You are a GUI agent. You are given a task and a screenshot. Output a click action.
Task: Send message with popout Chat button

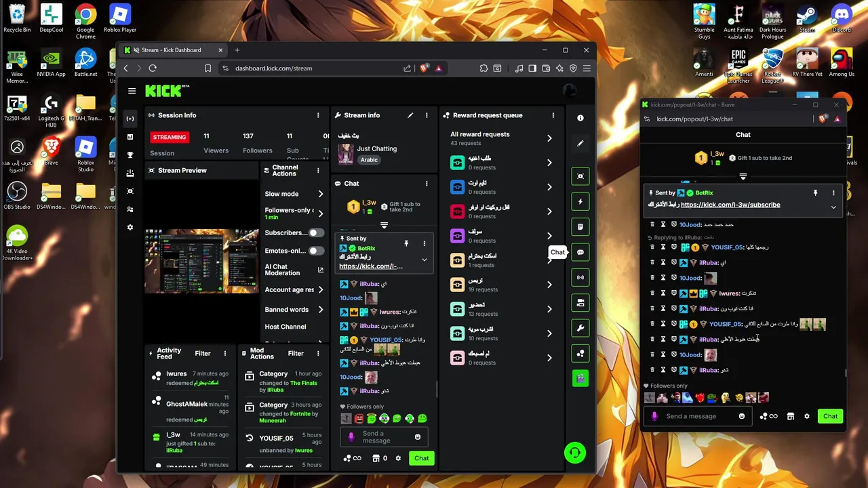click(831, 416)
